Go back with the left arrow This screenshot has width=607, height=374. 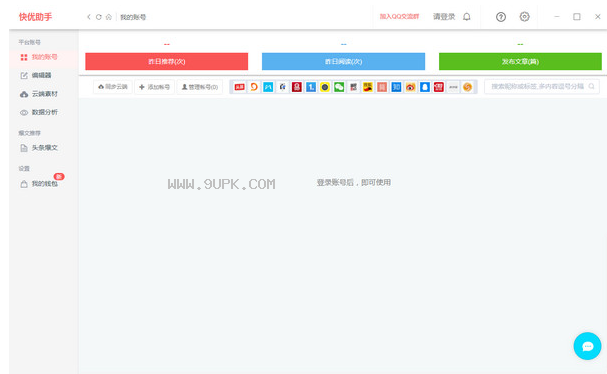pos(89,17)
